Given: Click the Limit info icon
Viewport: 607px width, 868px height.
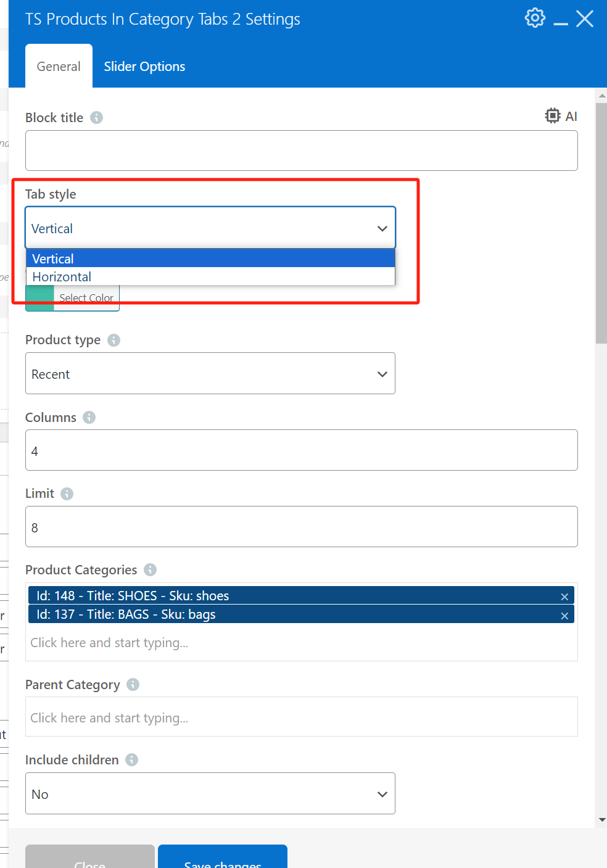Looking at the screenshot, I should [67, 494].
